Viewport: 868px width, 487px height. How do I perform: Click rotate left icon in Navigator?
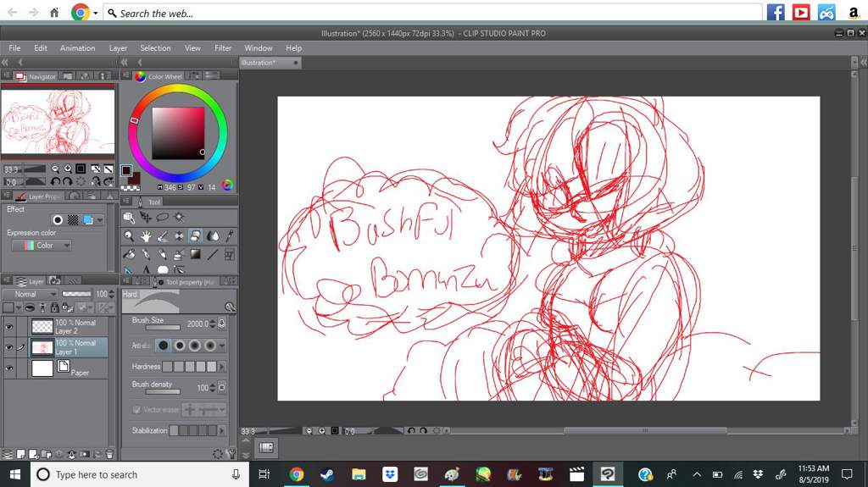pos(55,181)
